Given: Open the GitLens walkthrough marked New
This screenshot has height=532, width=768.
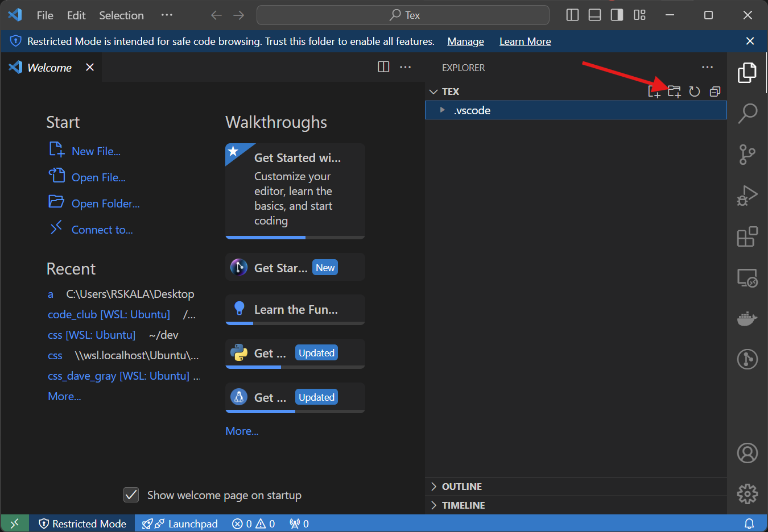Looking at the screenshot, I should pos(295,267).
